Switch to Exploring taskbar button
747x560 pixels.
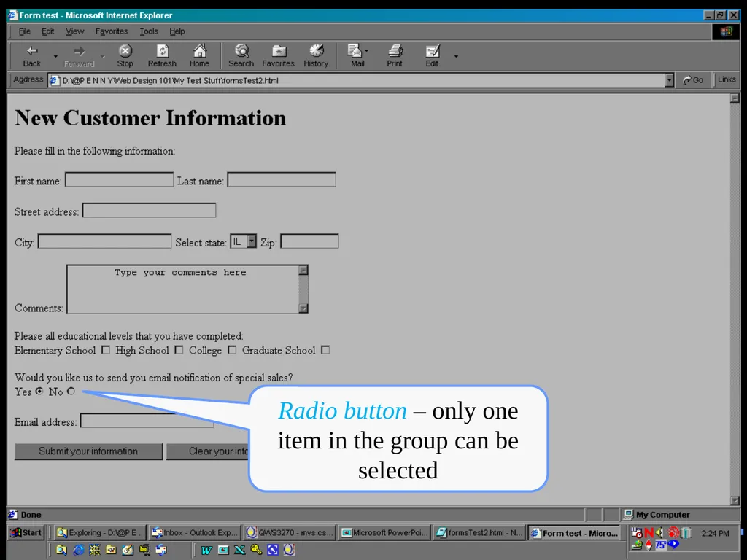pos(99,533)
